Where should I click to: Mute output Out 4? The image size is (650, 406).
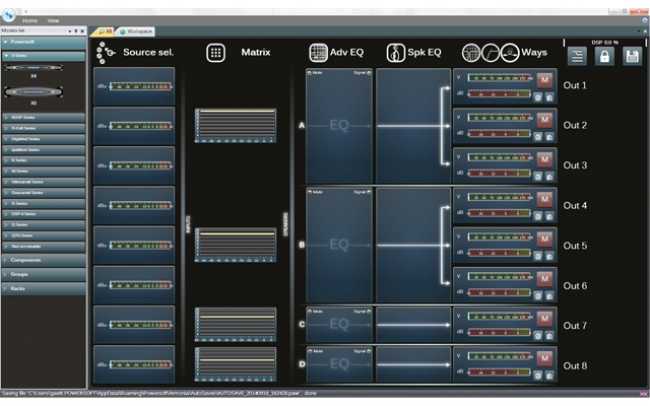pyautogui.click(x=545, y=199)
